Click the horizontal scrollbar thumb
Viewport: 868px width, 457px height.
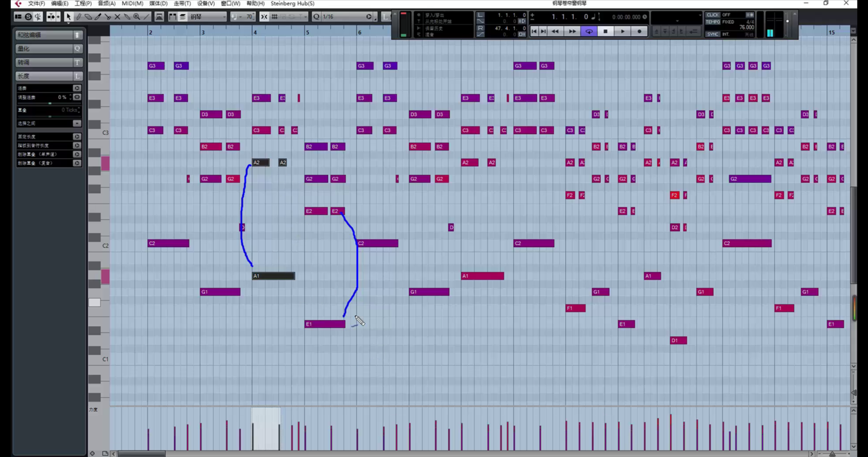(142, 453)
